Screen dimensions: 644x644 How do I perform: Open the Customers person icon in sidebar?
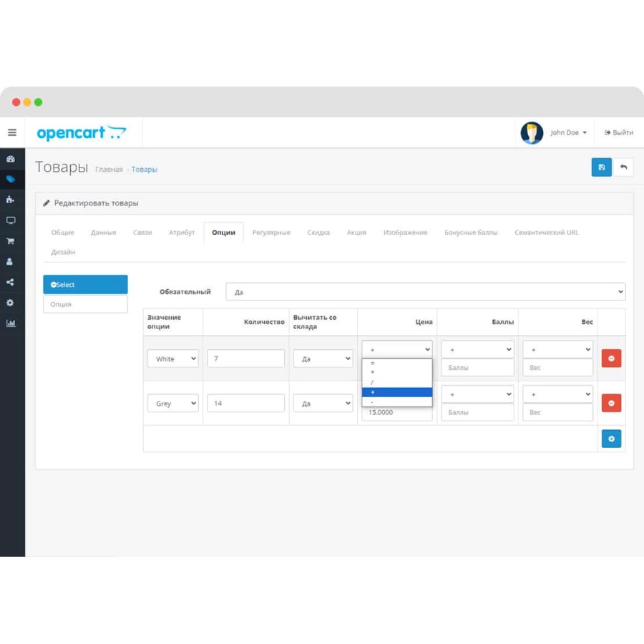point(10,262)
